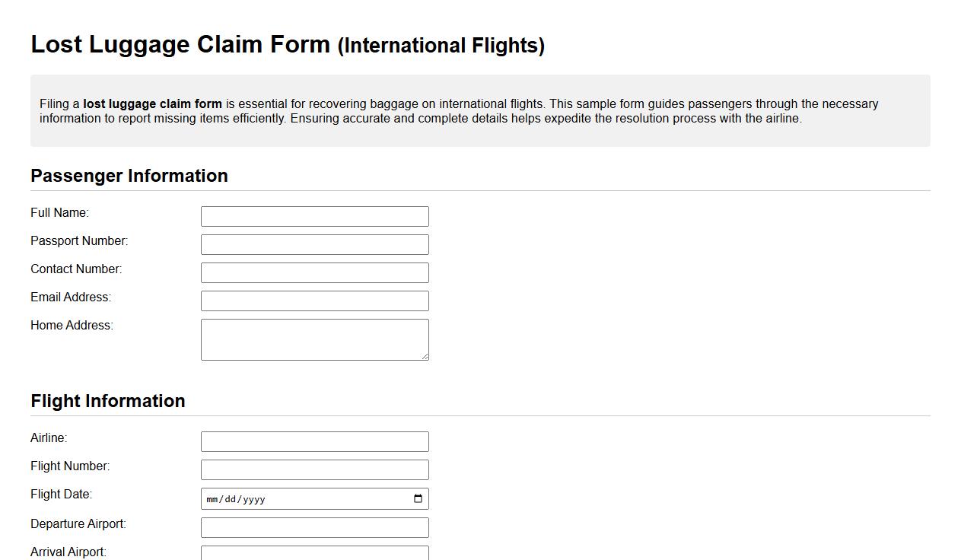Image resolution: width=961 pixels, height=560 pixels.
Task: Click the yyyy segment of Flight Date
Action: click(x=254, y=499)
